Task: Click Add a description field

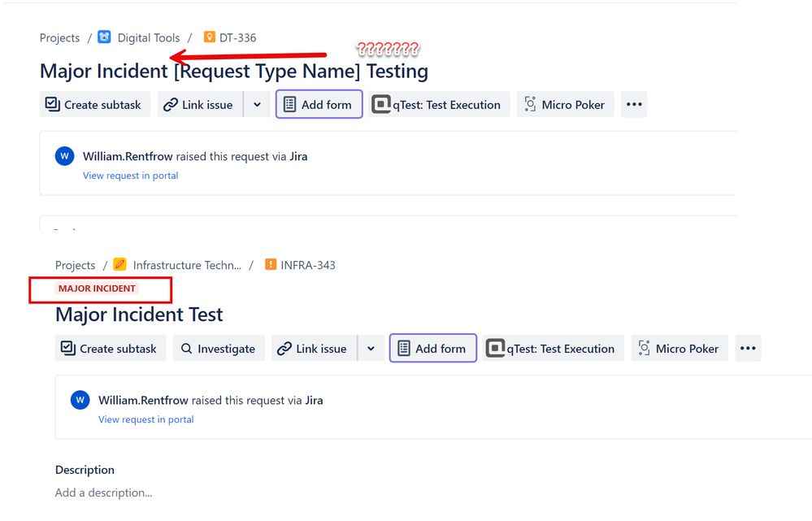Action: coord(103,493)
